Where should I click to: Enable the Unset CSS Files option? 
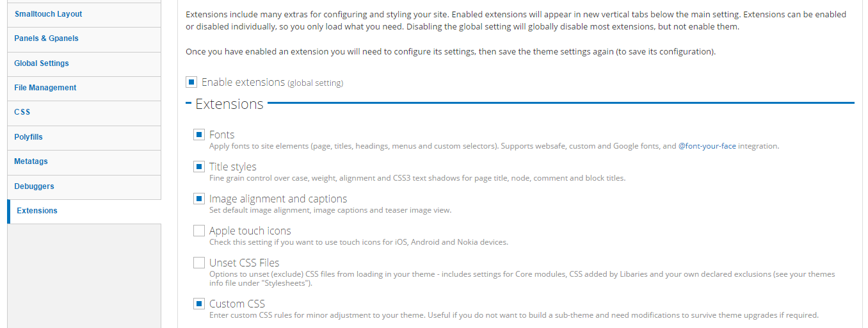point(199,263)
